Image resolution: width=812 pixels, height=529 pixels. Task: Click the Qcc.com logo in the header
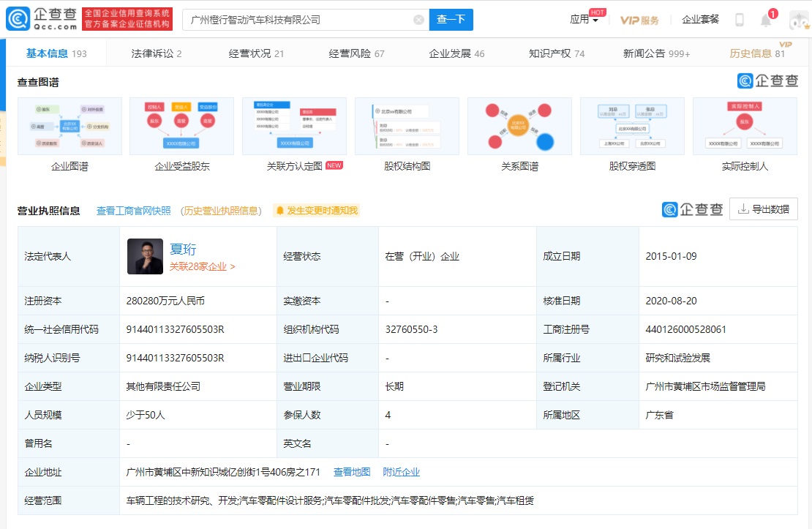point(42,18)
